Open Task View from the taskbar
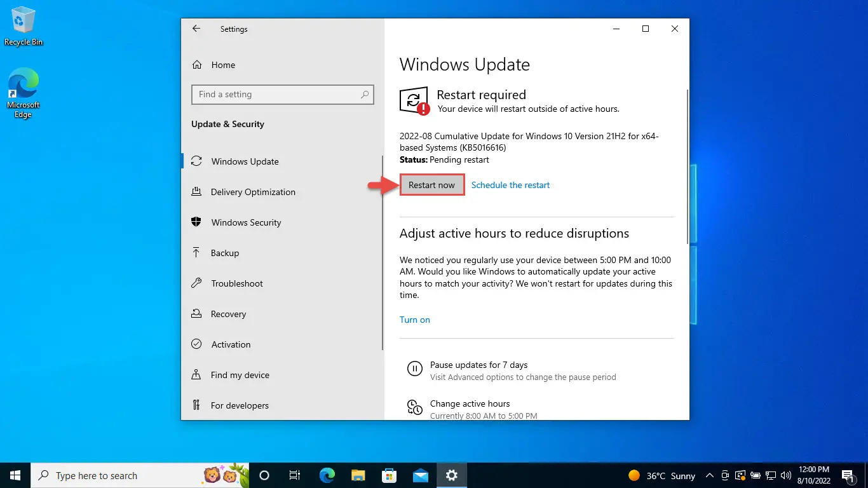 (x=295, y=475)
